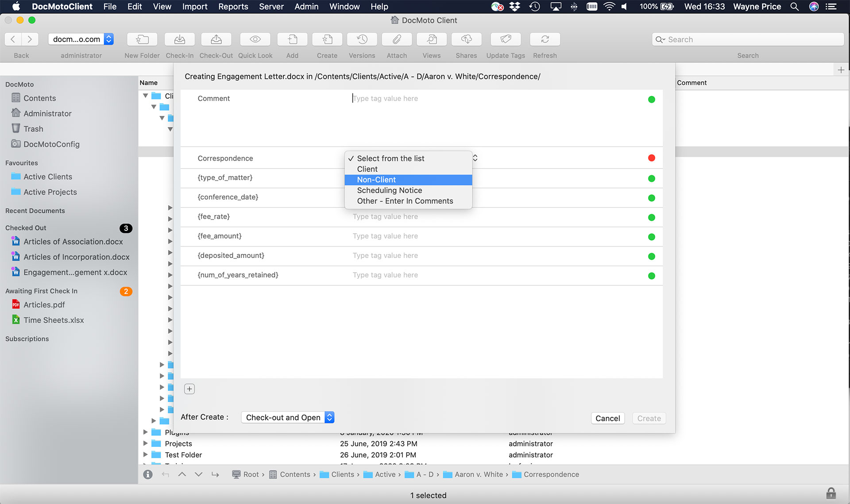Image resolution: width=850 pixels, height=504 pixels.
Task: Choose 'Select from the list' option
Action: (408, 158)
